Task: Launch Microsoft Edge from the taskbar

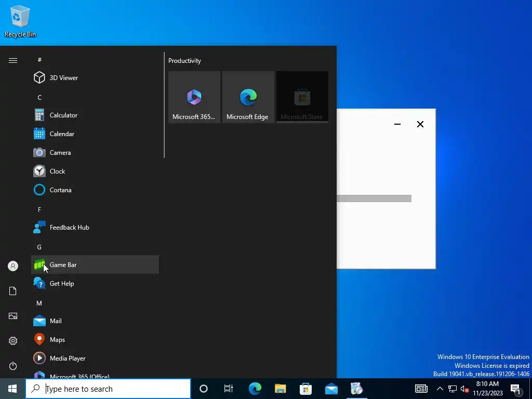Action: pyautogui.click(x=255, y=389)
